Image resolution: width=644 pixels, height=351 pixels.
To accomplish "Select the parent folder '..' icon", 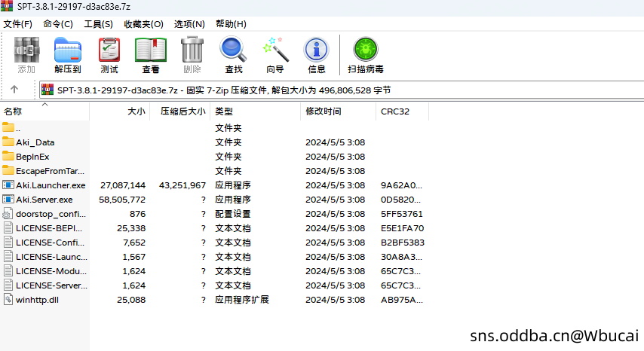I will pyautogui.click(x=8, y=128).
